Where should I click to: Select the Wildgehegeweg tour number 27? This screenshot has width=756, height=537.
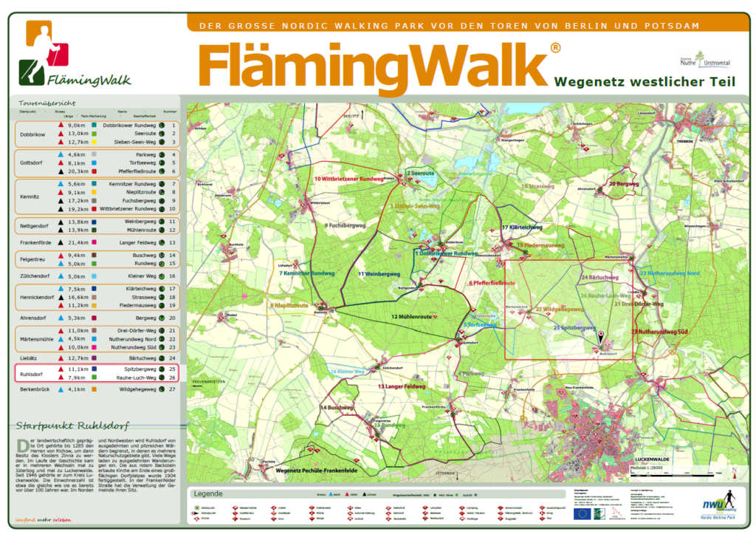point(172,389)
